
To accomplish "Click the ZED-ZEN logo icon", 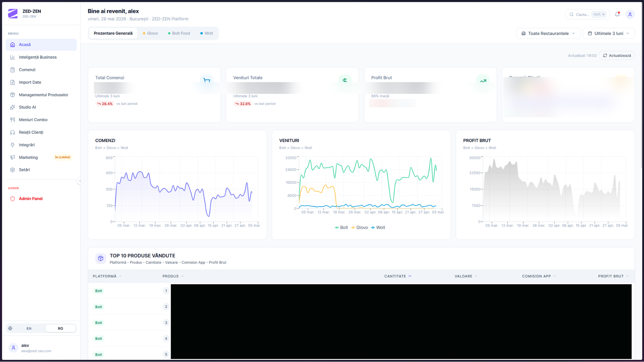I will 13,13.
